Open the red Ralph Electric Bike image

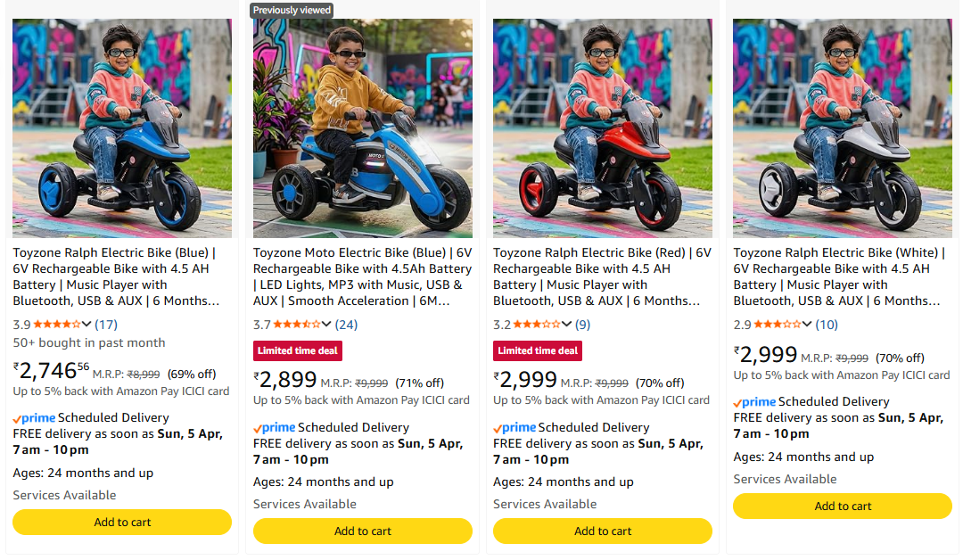(603, 128)
